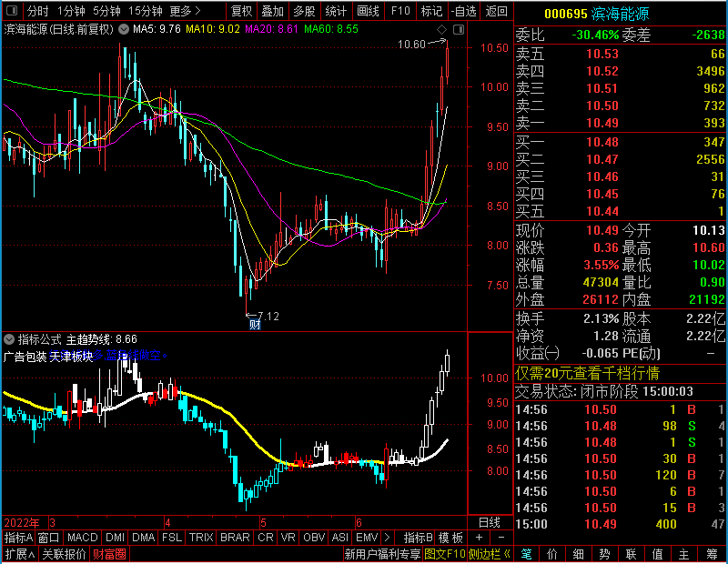Expand 更多 period options
Image resolution: width=728 pixels, height=564 pixels.
(185, 11)
